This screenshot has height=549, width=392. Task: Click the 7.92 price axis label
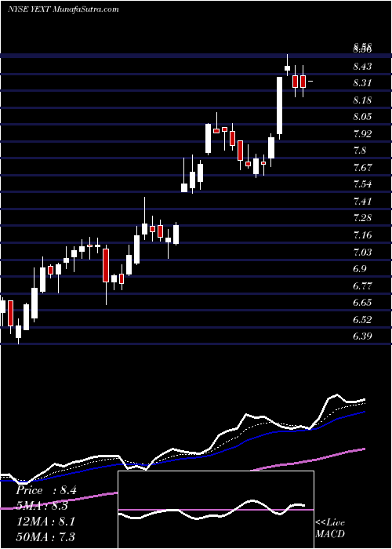pos(362,134)
